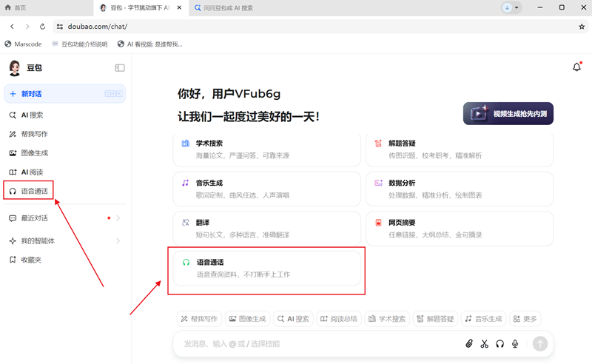Image resolution: width=592 pixels, height=364 pixels.
Task: Click the 音乐生成 card note icon
Action: [x=186, y=183]
